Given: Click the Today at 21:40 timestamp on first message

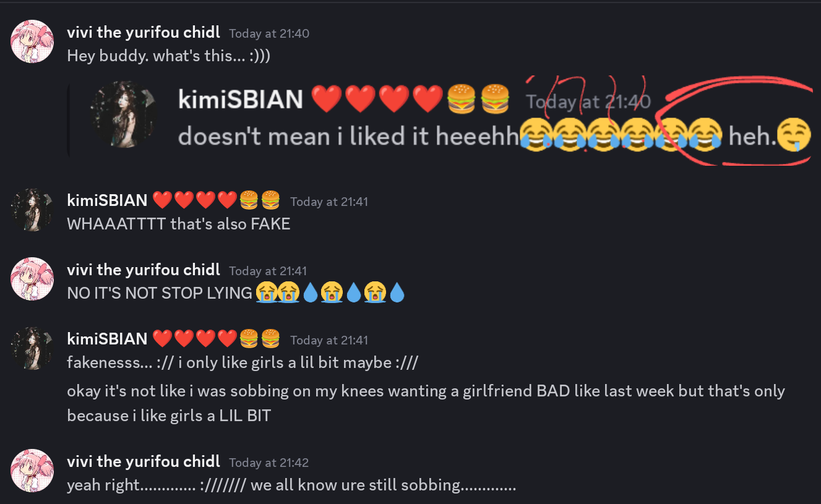Looking at the screenshot, I should pyautogui.click(x=269, y=33).
